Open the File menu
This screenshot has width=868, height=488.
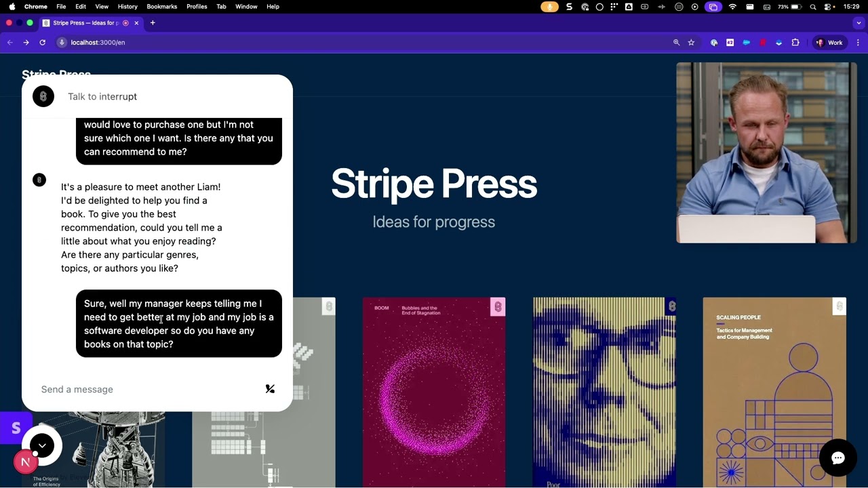61,6
